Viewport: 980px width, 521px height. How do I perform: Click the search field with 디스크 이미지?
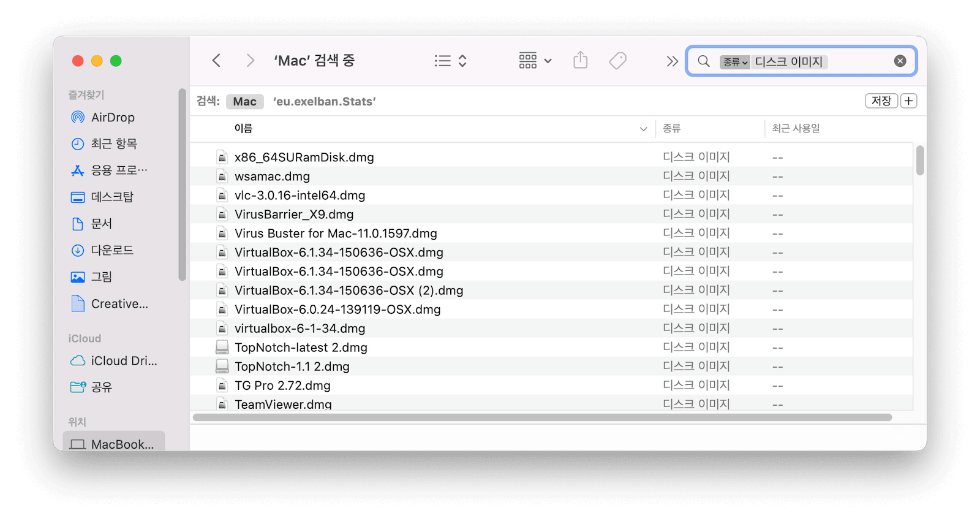tap(801, 61)
